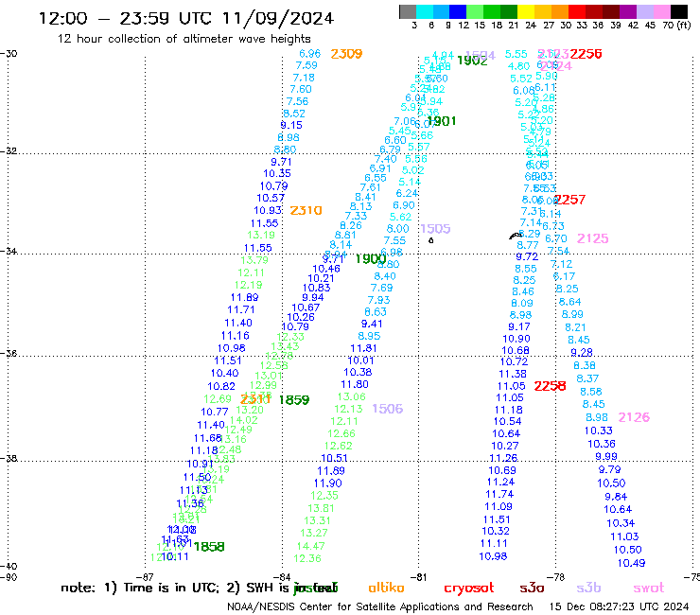Click the title '12:00 – 23:59 UTC 11/09/2024'

pyautogui.click(x=186, y=18)
